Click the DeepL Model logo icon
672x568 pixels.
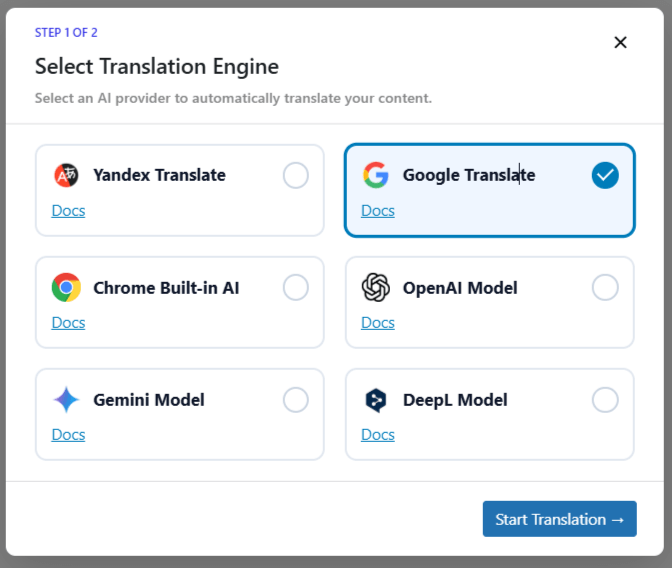[376, 400]
